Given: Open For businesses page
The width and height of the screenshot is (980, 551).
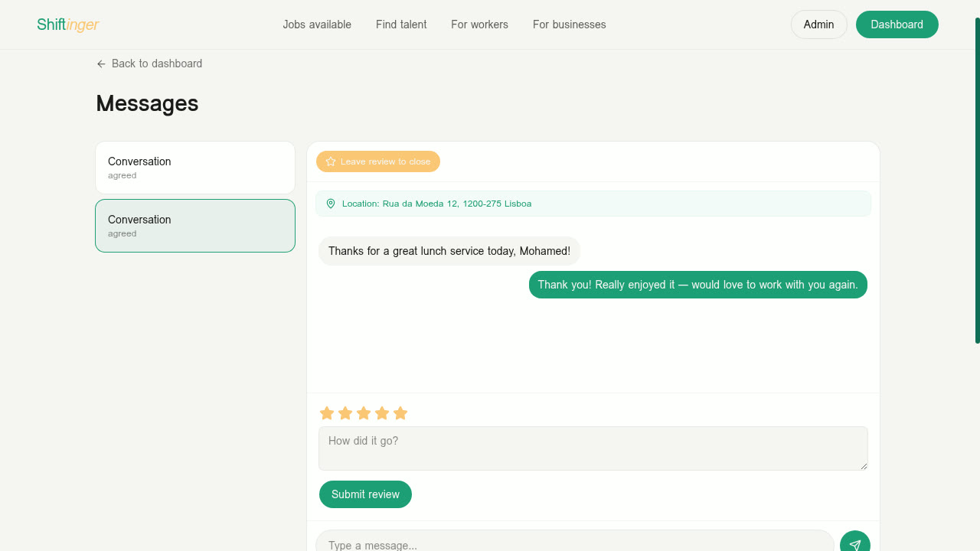Looking at the screenshot, I should [x=570, y=24].
